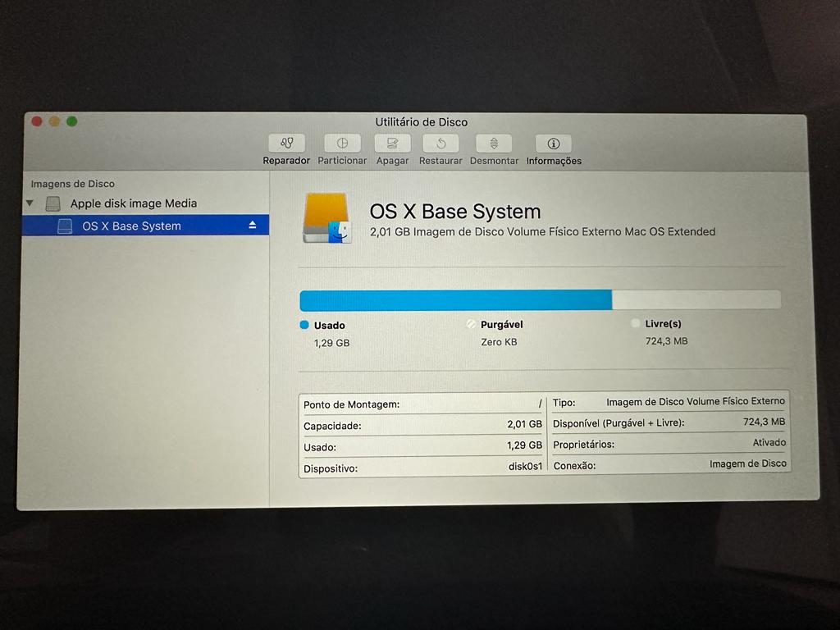The height and width of the screenshot is (630, 840).
Task: Click the Ponto de Montagem row
Action: [x=422, y=404]
